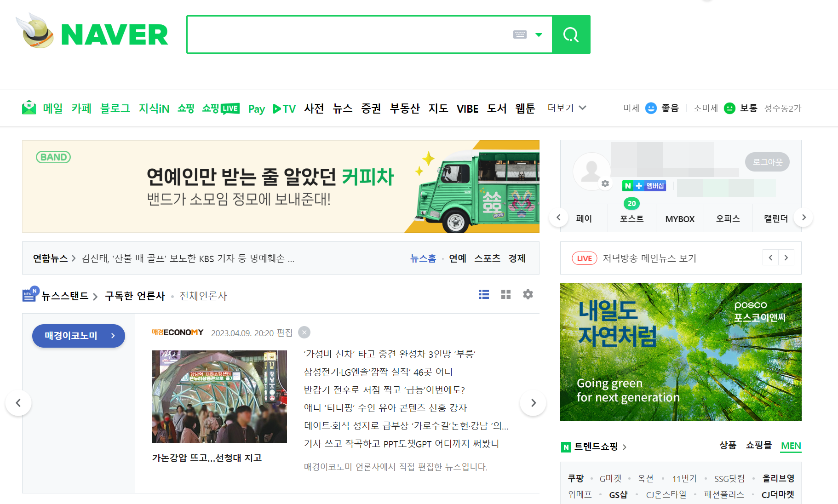
Task: Go to 블로그 service
Action: pyautogui.click(x=115, y=109)
